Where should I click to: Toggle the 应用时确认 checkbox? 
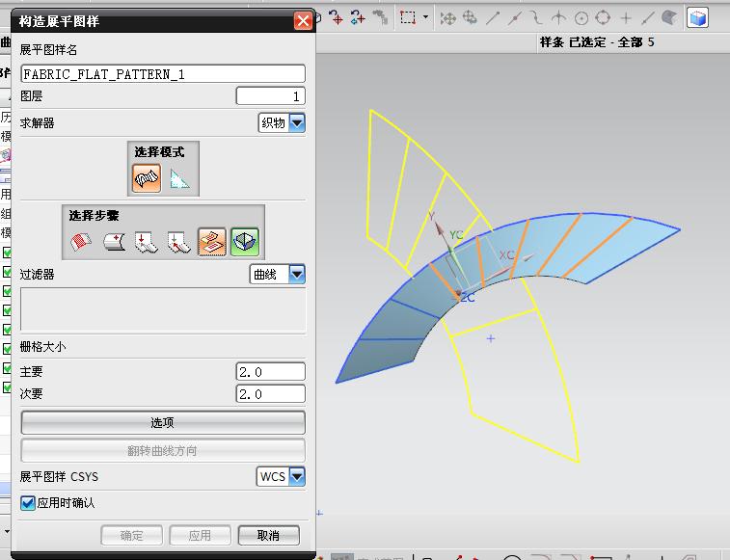coord(27,503)
